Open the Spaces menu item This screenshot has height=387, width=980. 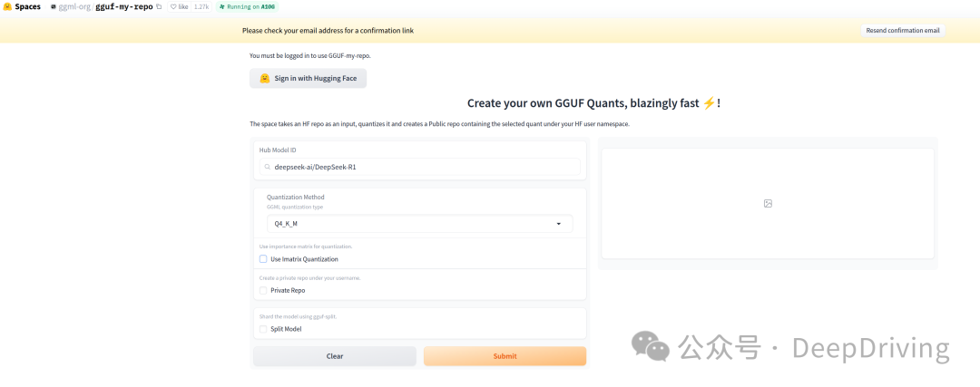point(27,6)
